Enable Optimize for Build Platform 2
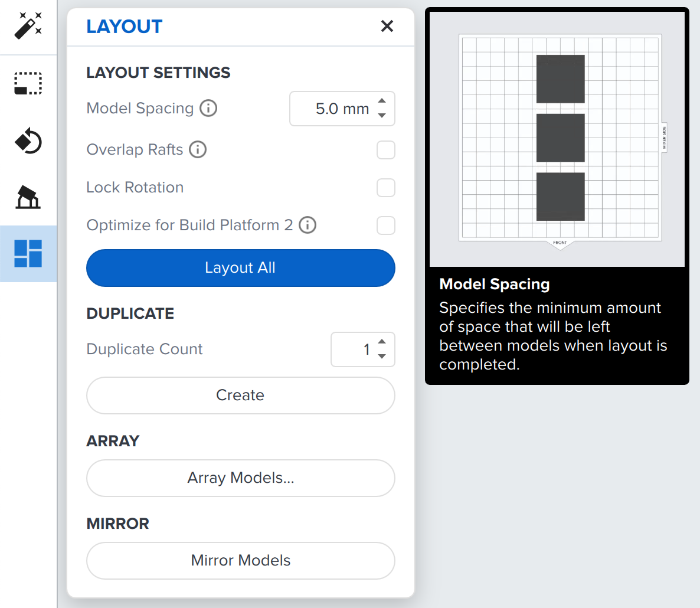This screenshot has height=608, width=700. (386, 225)
